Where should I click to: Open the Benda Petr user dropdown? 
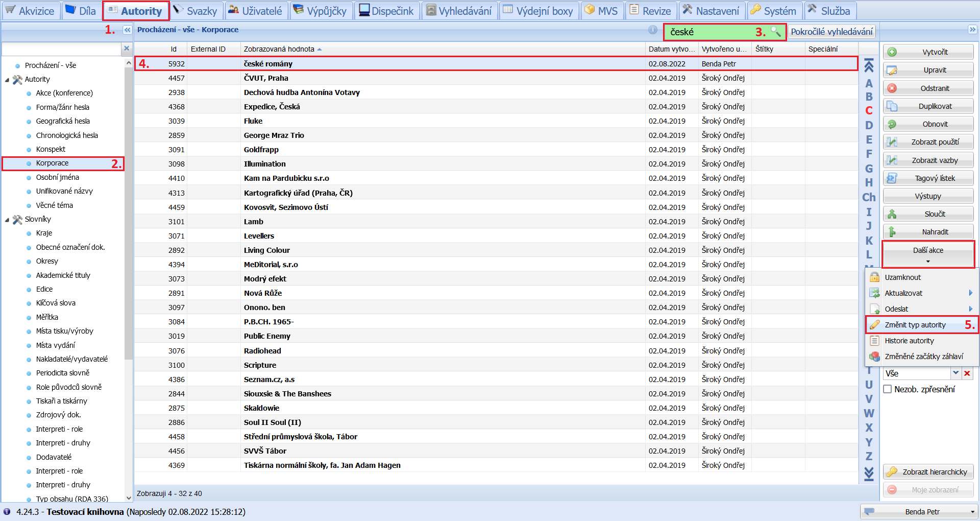[919, 512]
